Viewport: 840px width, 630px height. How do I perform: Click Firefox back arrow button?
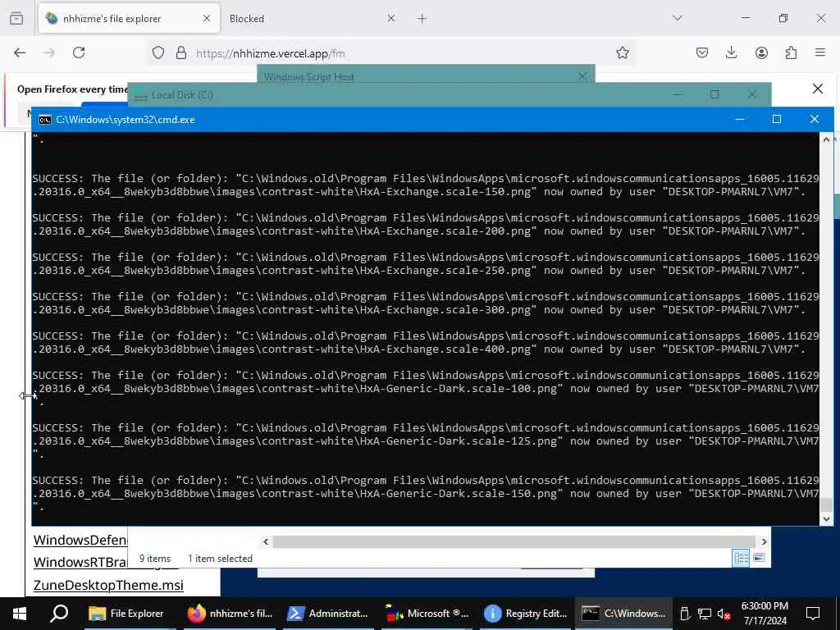point(20,52)
